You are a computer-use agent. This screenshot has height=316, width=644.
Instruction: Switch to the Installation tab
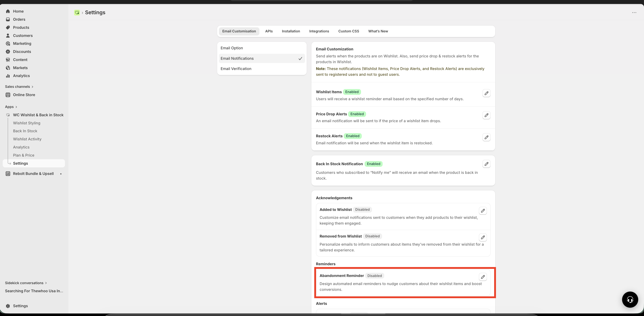click(x=291, y=31)
